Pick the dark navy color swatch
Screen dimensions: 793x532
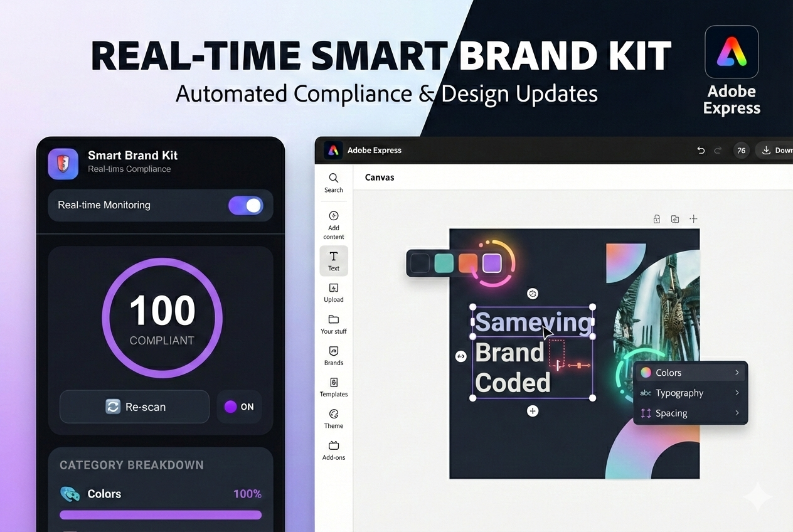coord(420,263)
